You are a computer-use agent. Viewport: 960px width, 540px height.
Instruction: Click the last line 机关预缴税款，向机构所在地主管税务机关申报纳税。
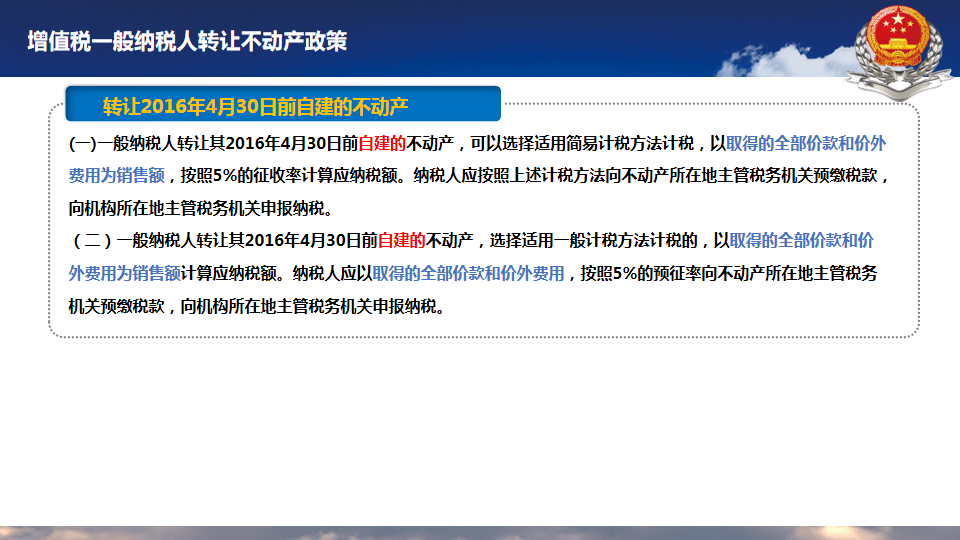click(x=257, y=306)
